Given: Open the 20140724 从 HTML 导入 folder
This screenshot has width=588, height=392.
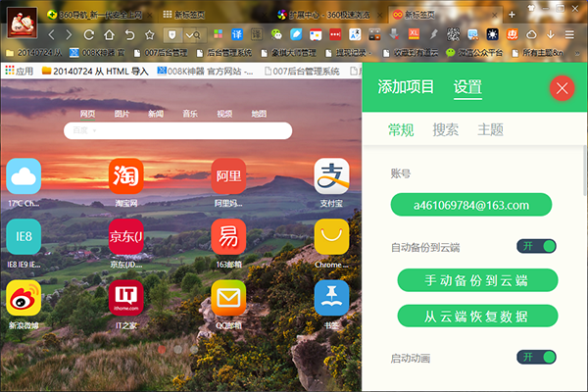Looking at the screenshot, I should tap(95, 71).
